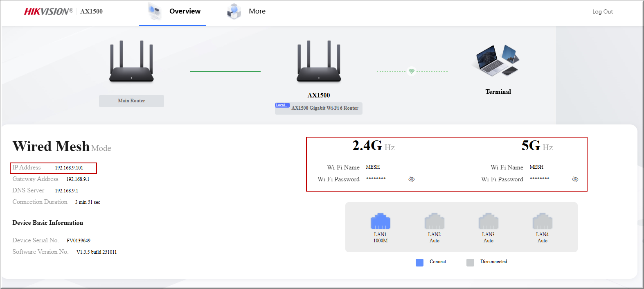Click the 2.4GHz Wi-Fi name MESH
Viewport: 644px width, 289px height.
[x=373, y=167]
